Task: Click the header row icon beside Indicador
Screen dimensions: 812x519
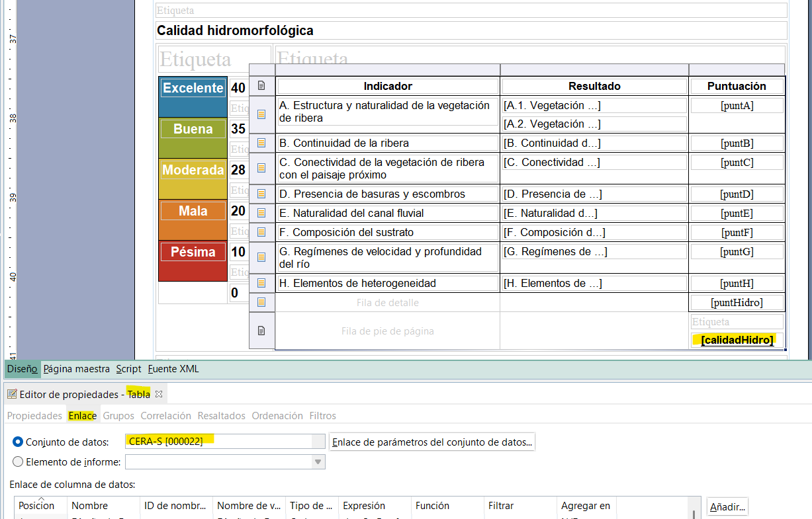Action: 261,86
